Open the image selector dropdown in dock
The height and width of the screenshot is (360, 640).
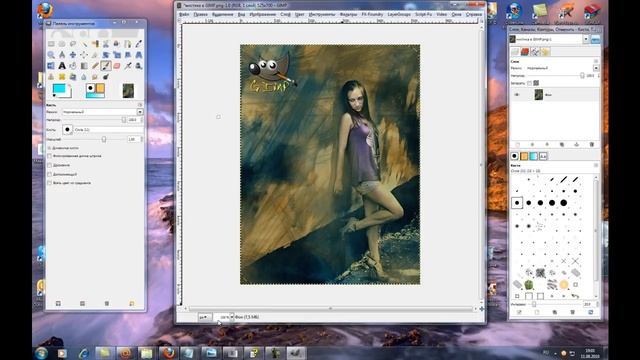pos(586,39)
